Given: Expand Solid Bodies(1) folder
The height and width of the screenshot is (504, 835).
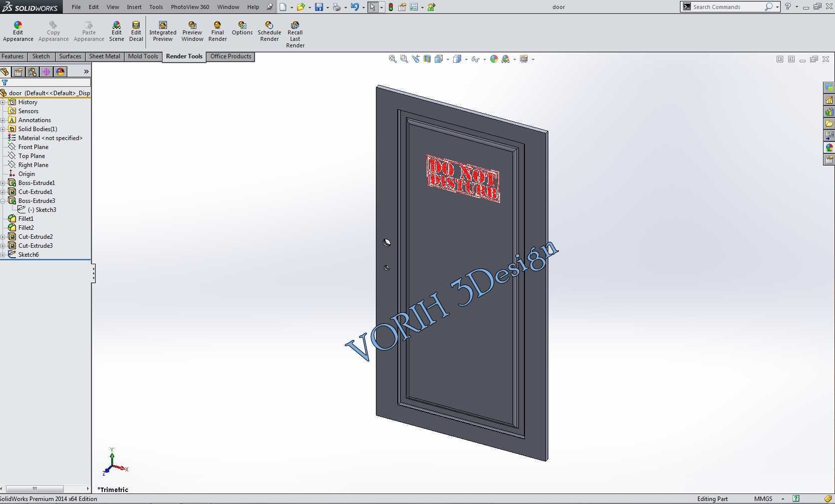Looking at the screenshot, I should (3, 129).
